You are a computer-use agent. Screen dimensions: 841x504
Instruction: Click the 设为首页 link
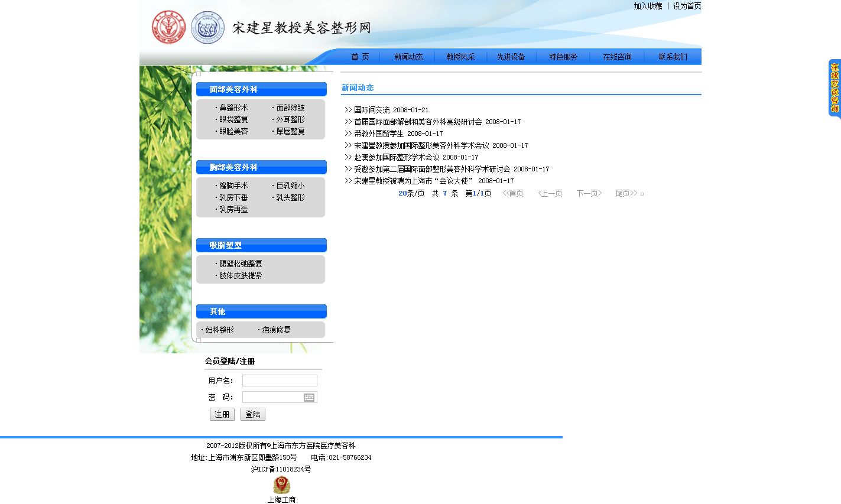pos(687,6)
